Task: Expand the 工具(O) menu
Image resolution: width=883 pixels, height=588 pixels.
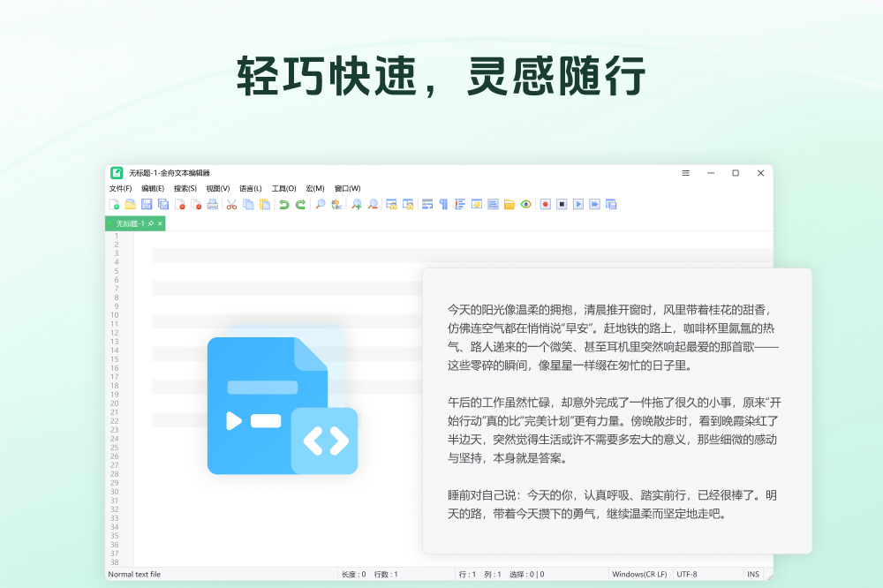Action: pyautogui.click(x=283, y=188)
